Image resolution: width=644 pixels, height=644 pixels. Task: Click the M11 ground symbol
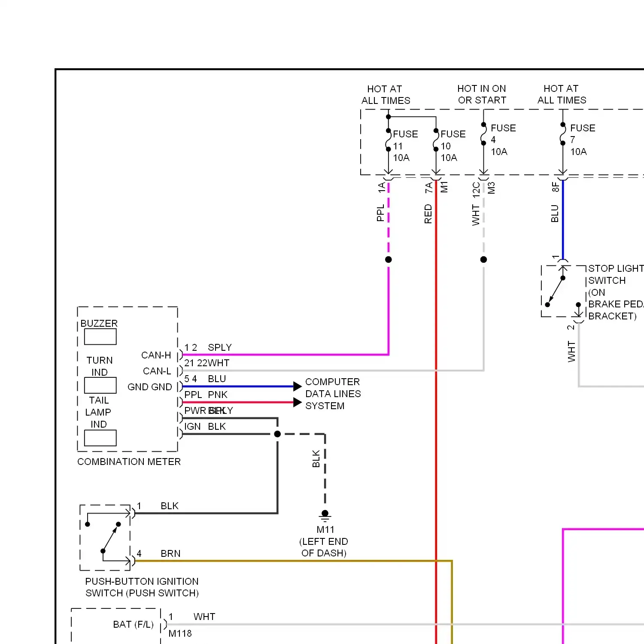click(x=325, y=516)
